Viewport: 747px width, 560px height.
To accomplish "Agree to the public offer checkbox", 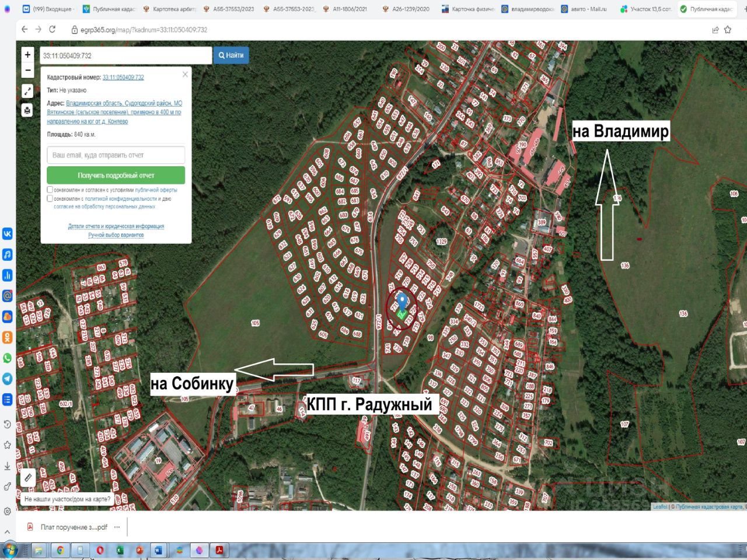I will 50,190.
